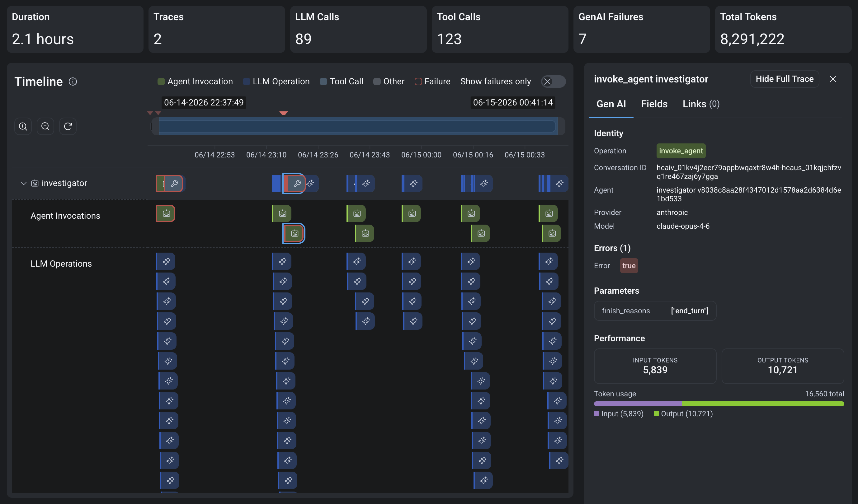
Task: Click the invoke_agent operation tag
Action: (681, 151)
